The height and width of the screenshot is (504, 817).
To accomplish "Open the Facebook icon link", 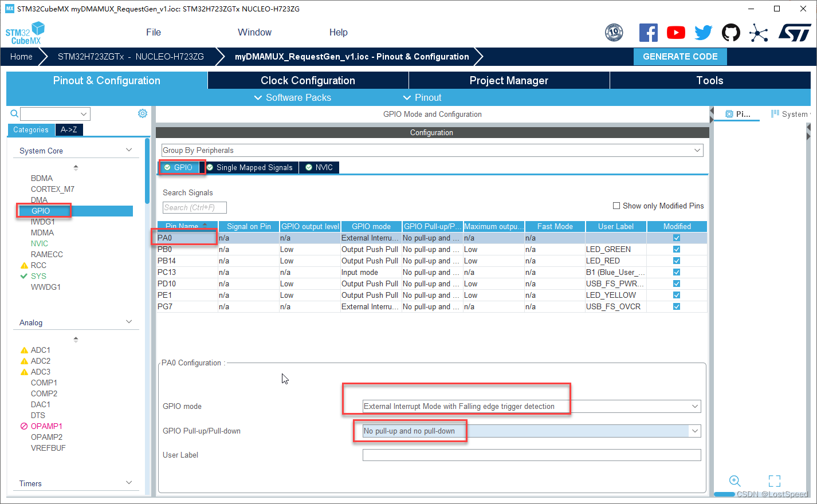I will pos(648,33).
